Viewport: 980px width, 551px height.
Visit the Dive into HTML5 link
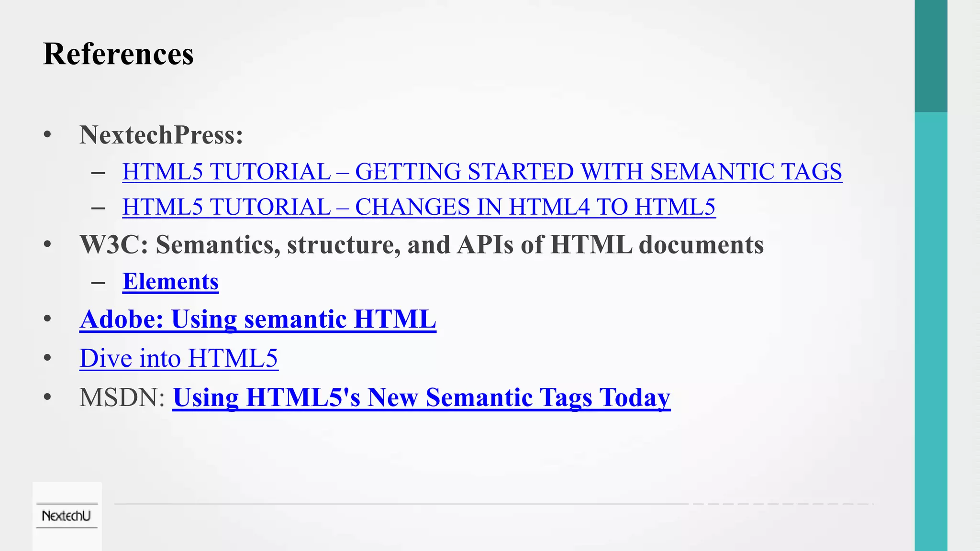click(178, 358)
